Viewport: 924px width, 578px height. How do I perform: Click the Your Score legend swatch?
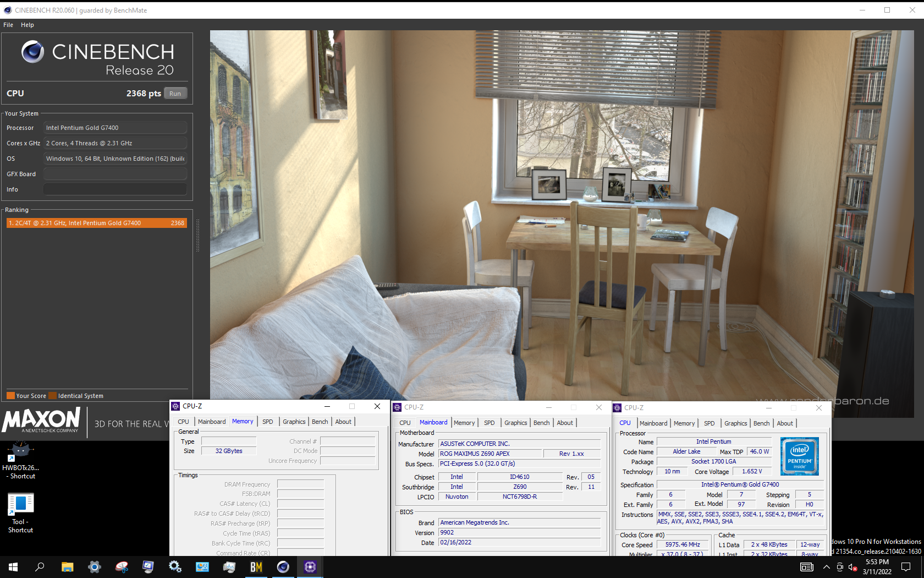[x=10, y=395]
